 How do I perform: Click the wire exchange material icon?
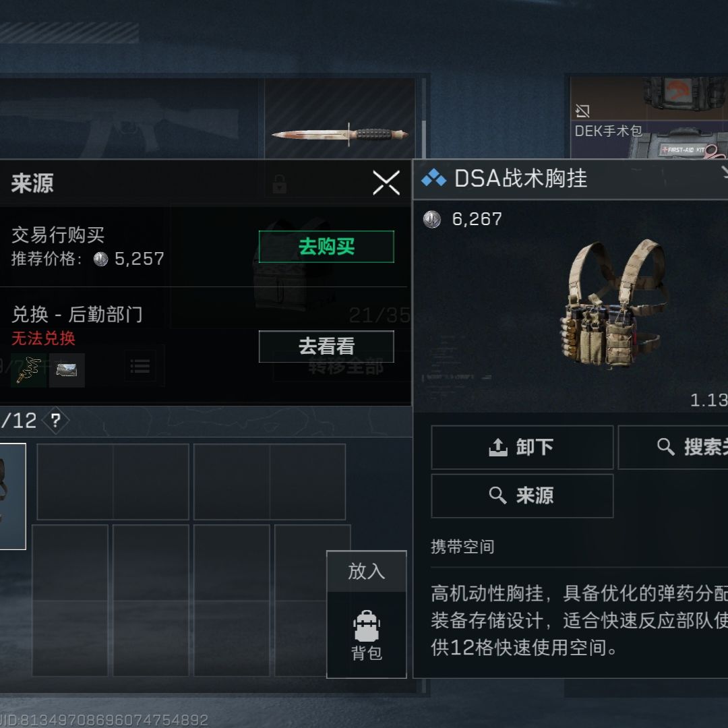coord(28,371)
